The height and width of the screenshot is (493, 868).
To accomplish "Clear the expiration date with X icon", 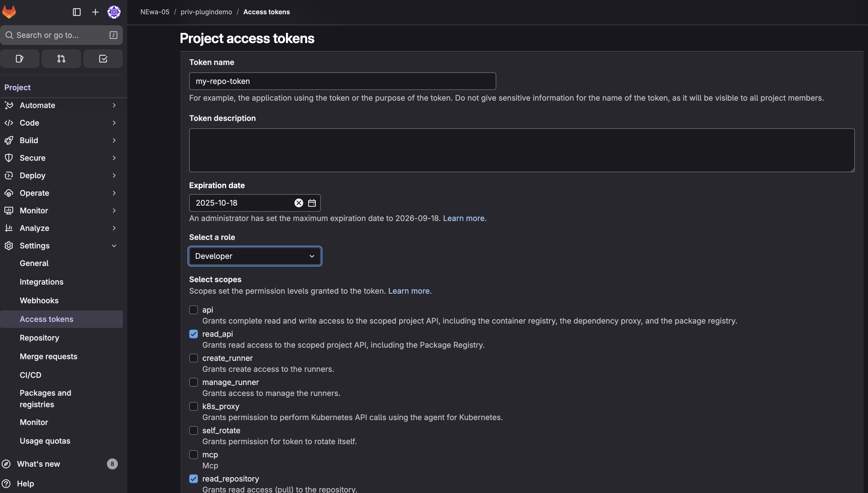I will [x=299, y=203].
